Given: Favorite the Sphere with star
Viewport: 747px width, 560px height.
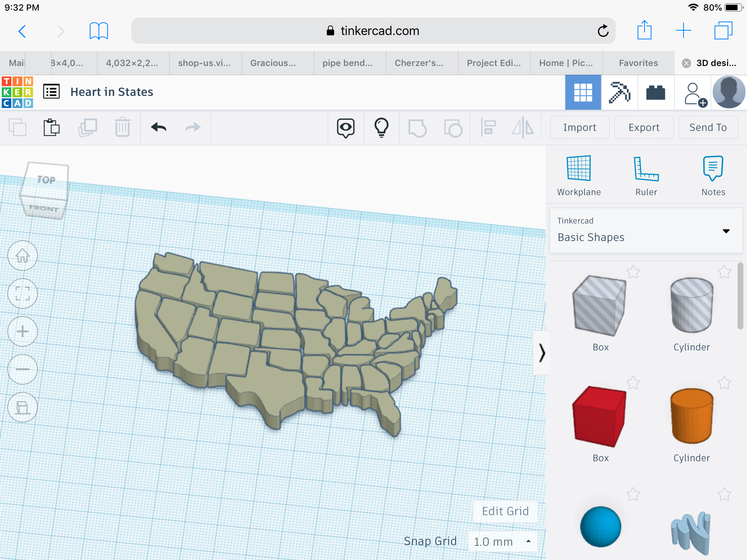Looking at the screenshot, I should coord(633,494).
